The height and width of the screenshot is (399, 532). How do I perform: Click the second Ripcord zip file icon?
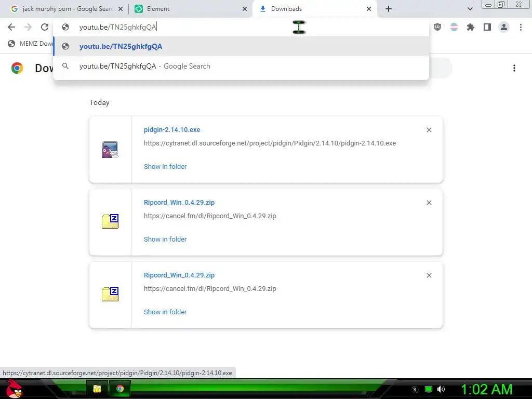click(110, 294)
